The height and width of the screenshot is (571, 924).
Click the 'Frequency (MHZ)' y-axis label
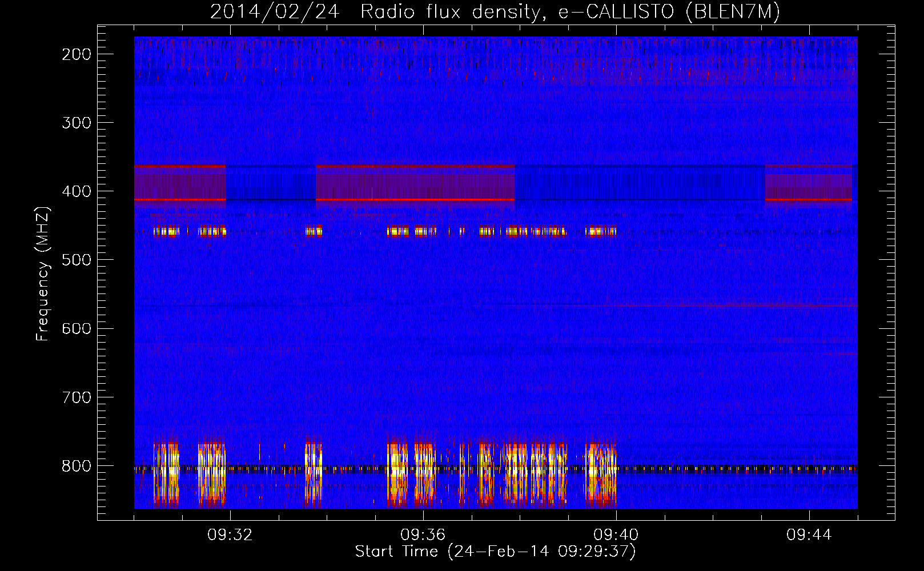coord(43,274)
